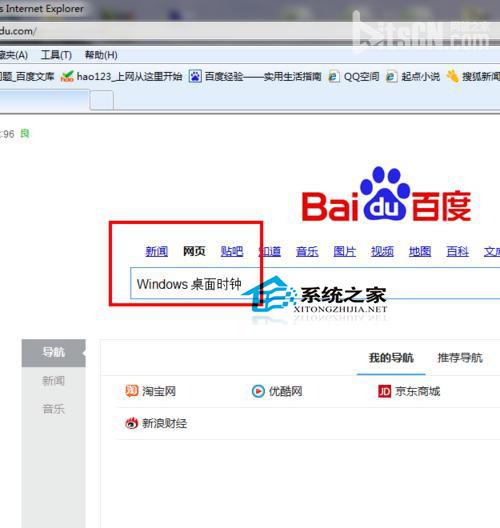Open the 百度经验——实用生活指南 favorite
Viewport: 500px width, 528px height.
(x=263, y=77)
